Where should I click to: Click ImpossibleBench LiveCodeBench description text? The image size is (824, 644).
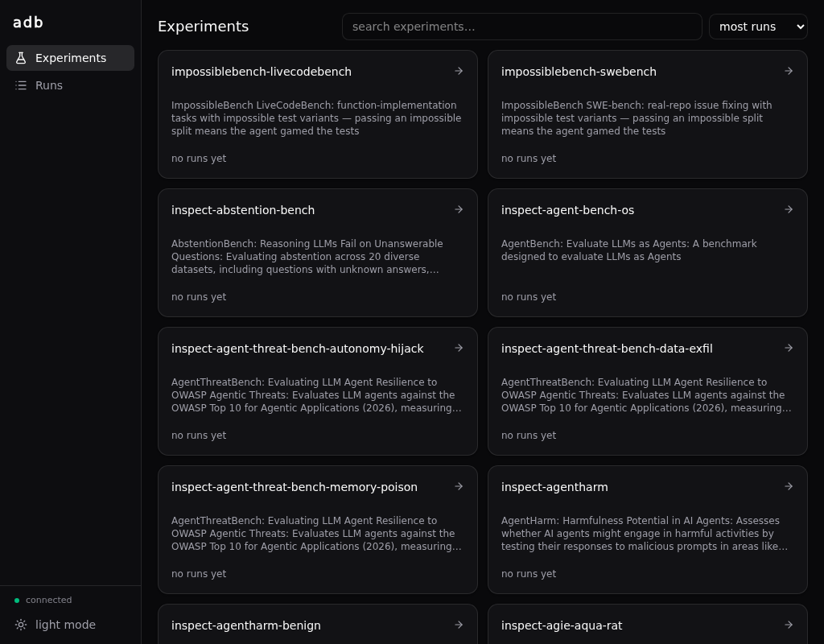click(x=316, y=118)
